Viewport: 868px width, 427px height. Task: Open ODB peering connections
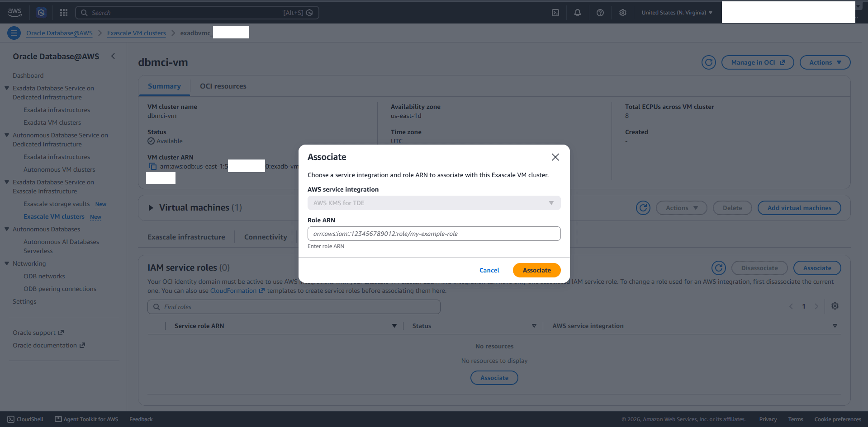pos(60,289)
